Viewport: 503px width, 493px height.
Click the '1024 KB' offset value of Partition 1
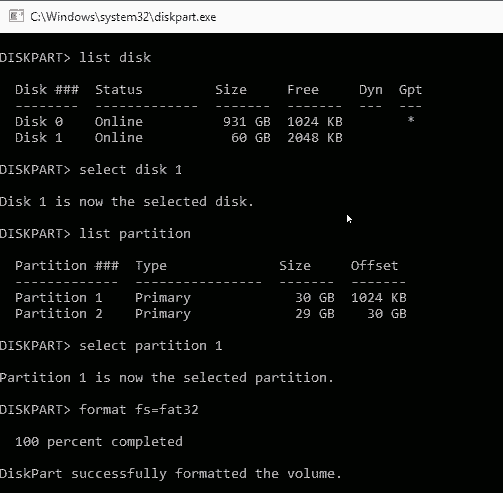pyautogui.click(x=379, y=298)
